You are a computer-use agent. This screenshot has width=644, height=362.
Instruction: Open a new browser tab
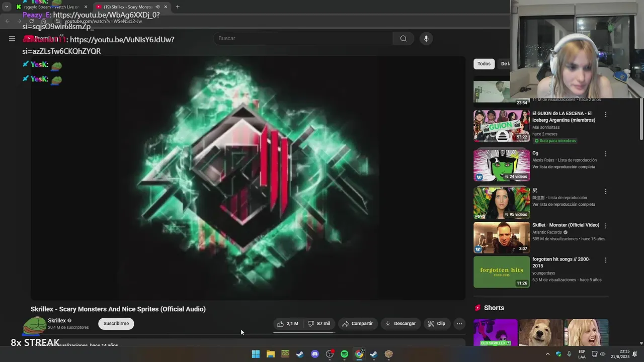coord(178,7)
